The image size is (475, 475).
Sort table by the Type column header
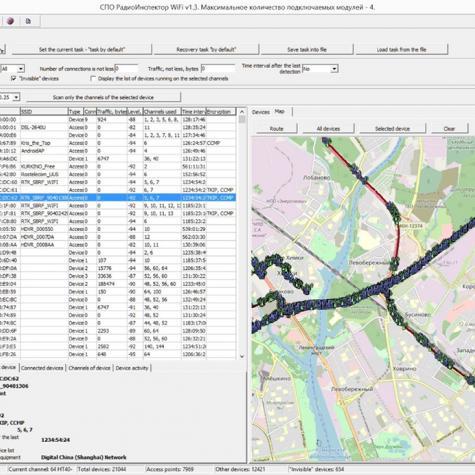pos(76,111)
